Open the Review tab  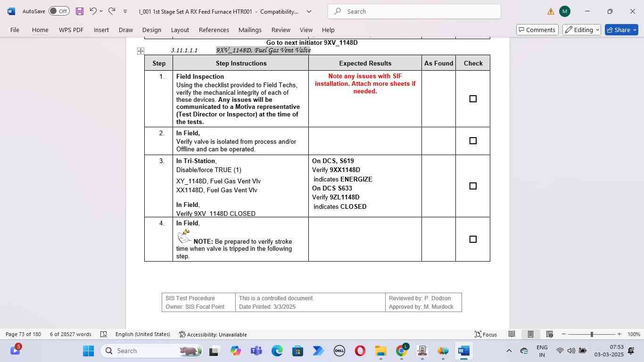[x=281, y=30]
